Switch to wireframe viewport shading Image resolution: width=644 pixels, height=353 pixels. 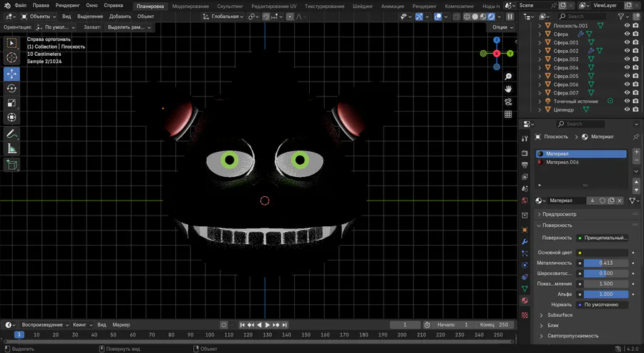467,16
